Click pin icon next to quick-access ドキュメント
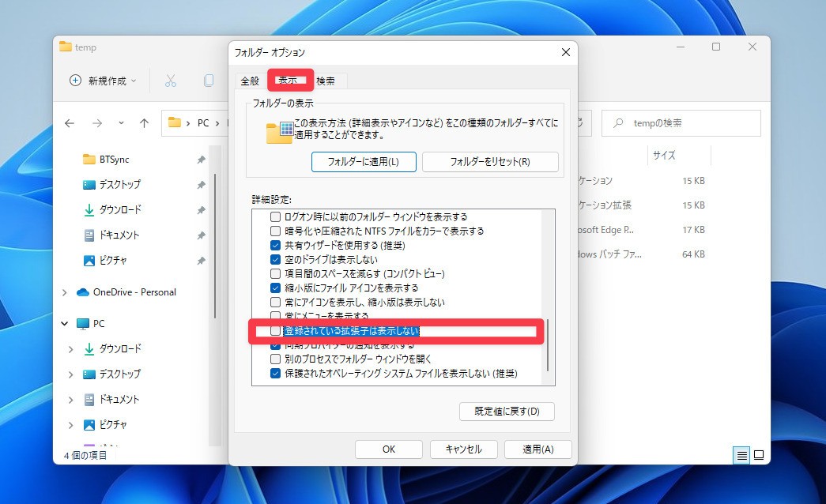 pyautogui.click(x=201, y=235)
